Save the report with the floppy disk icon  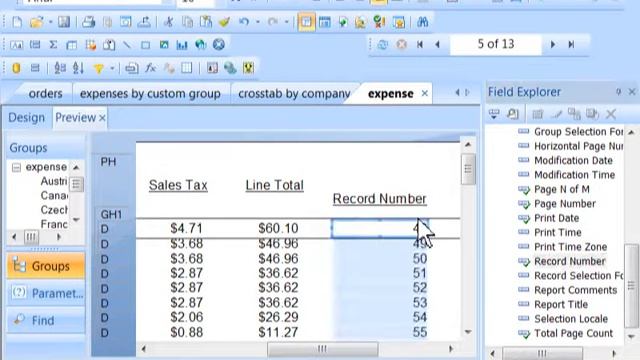[x=64, y=22]
